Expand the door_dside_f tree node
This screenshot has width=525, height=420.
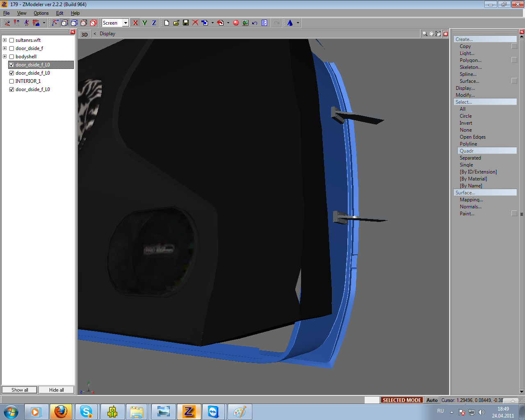point(5,48)
